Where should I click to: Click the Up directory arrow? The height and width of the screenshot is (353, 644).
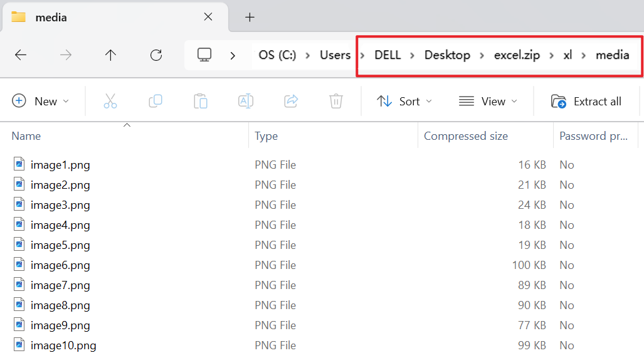tap(111, 55)
